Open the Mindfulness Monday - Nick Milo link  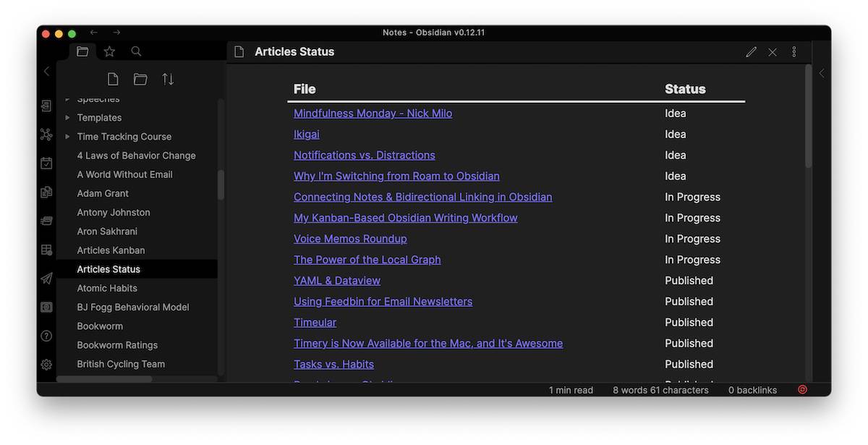(373, 114)
